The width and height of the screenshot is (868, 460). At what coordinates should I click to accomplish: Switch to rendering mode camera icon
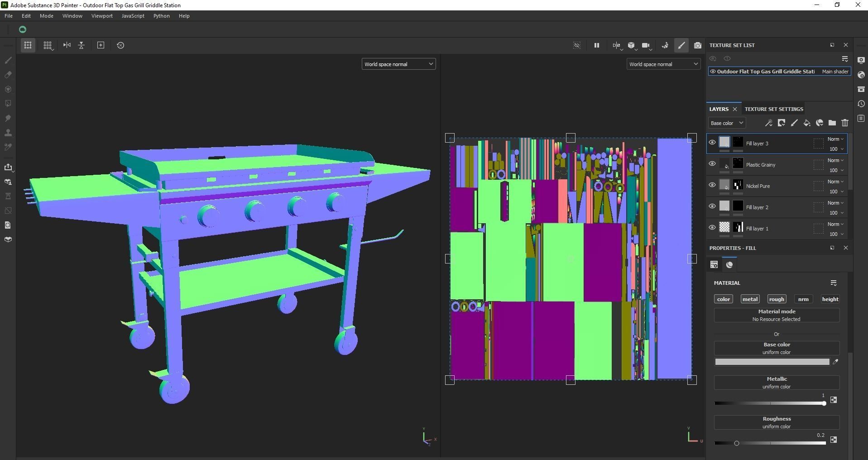[x=698, y=45]
